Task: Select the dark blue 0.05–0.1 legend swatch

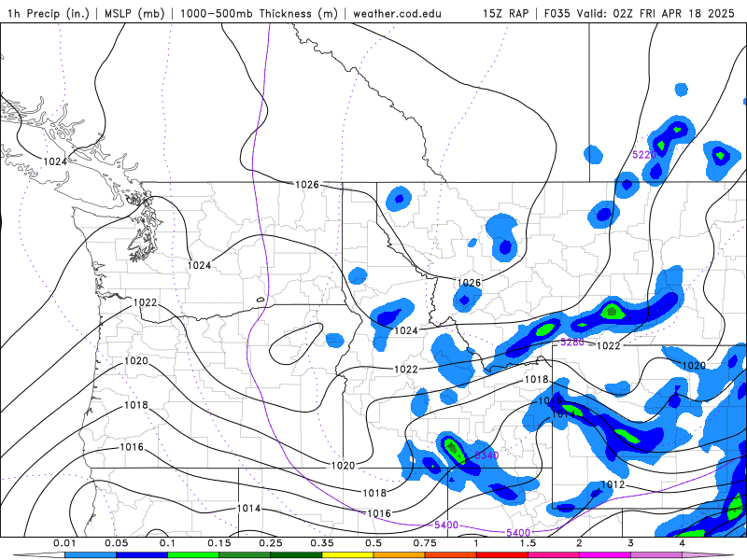Action: click(142, 555)
